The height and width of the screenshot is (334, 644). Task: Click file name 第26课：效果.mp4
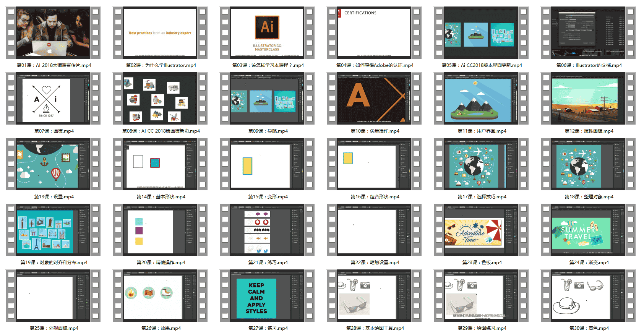click(x=161, y=328)
